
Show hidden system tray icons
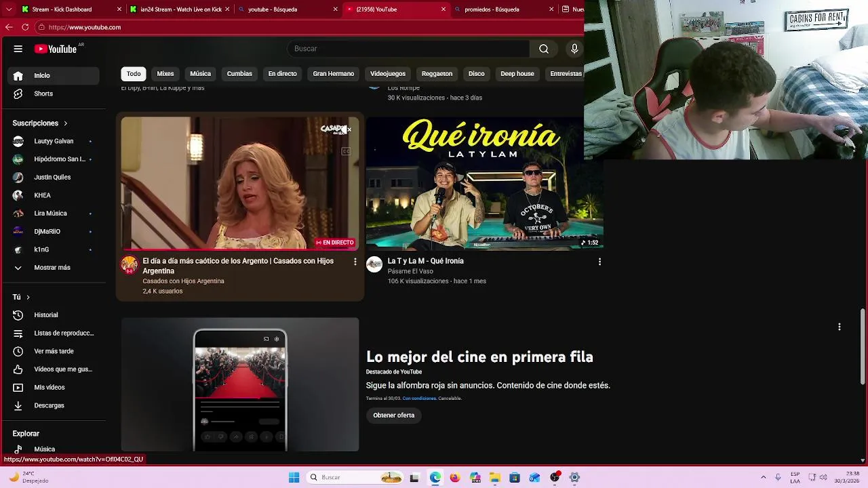click(764, 477)
